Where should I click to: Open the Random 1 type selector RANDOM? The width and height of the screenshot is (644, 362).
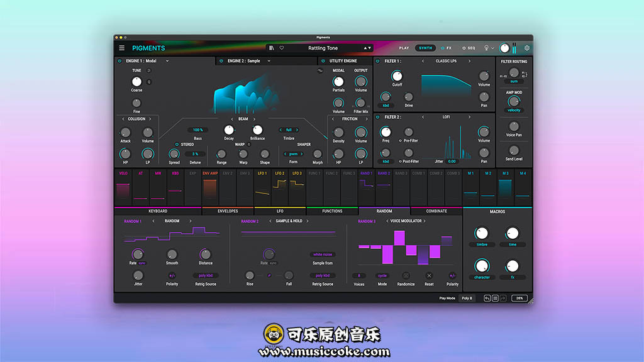172,221
